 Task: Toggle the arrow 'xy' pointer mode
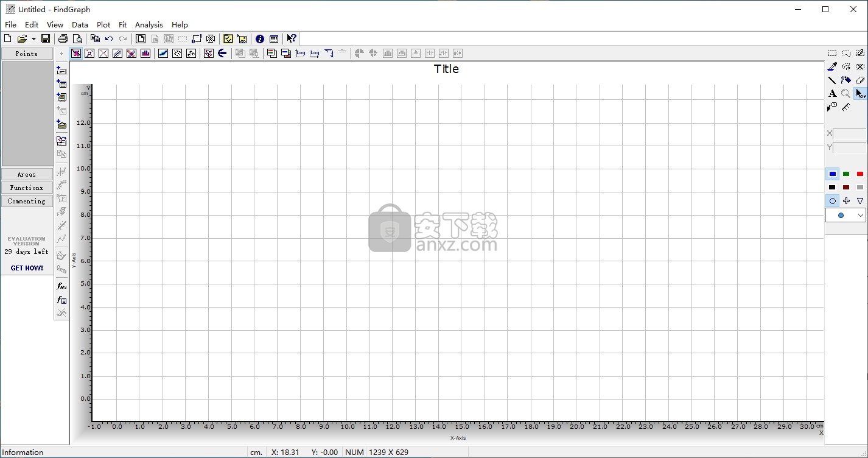coord(860,93)
